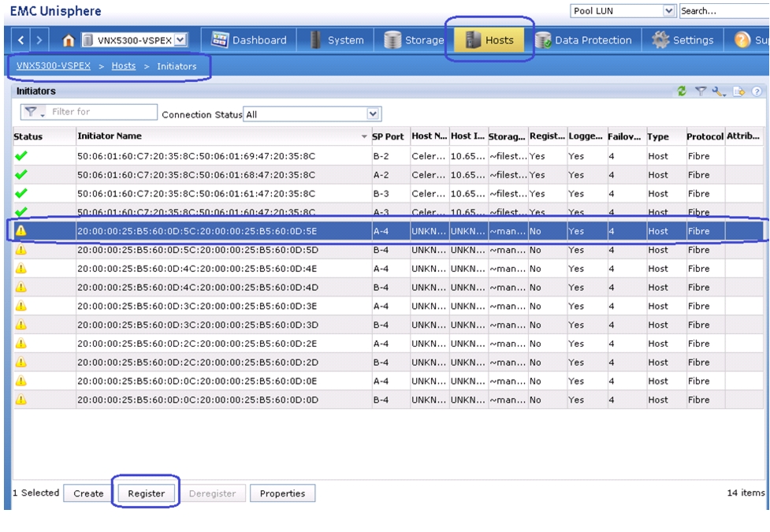Click the export icon in panel header
The height and width of the screenshot is (532, 770).
pos(738,91)
